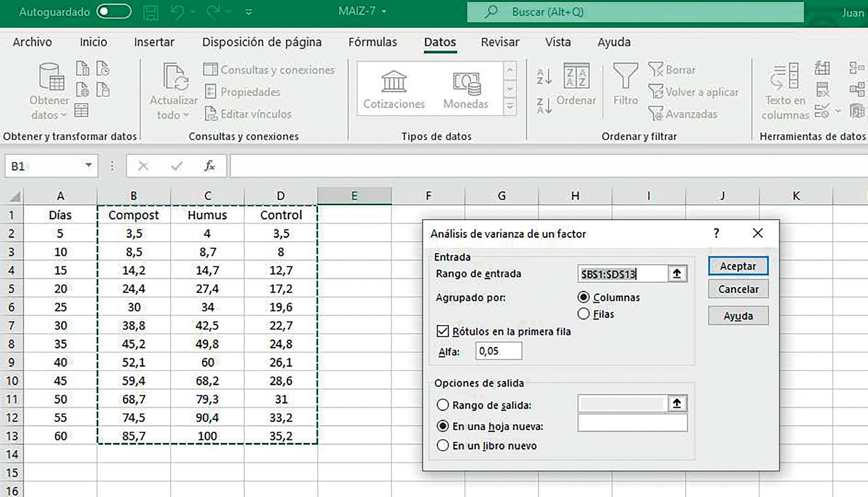
Task: Select the Filas radio option
Action: (x=583, y=314)
